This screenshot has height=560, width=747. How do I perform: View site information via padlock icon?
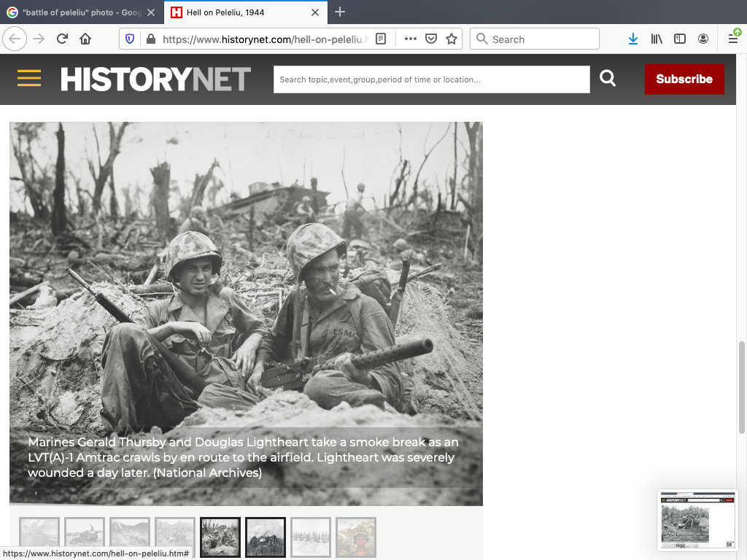[150, 39]
